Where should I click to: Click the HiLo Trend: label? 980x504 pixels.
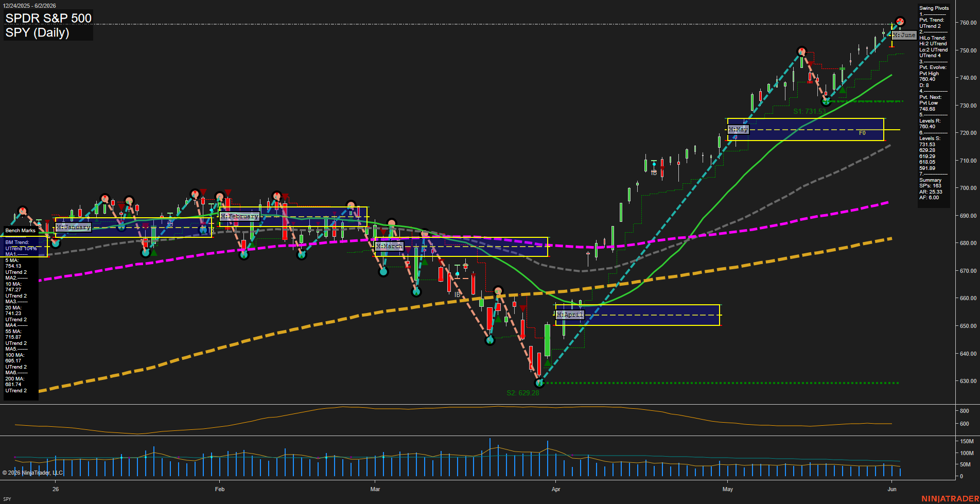(x=933, y=38)
